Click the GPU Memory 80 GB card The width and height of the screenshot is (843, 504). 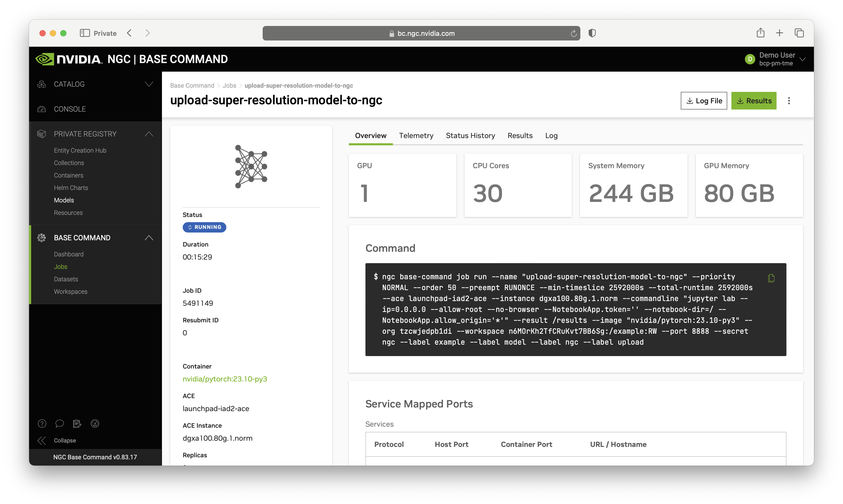[x=749, y=185]
